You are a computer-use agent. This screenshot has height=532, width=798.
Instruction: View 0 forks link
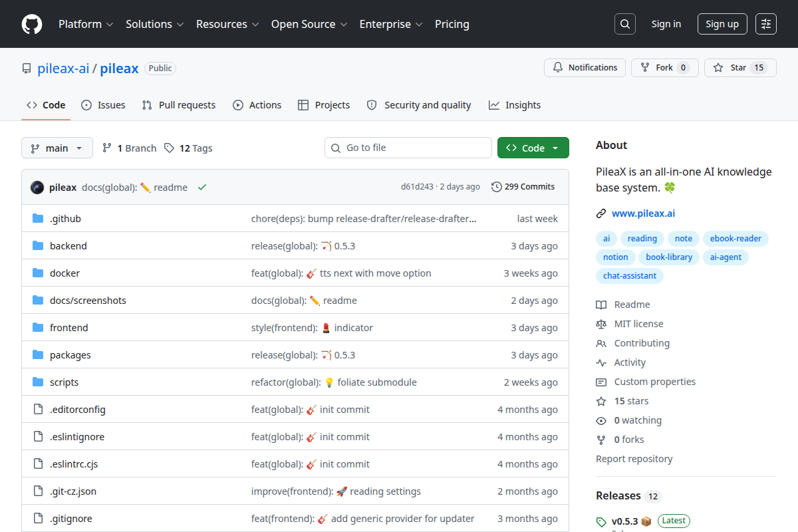pos(620,440)
